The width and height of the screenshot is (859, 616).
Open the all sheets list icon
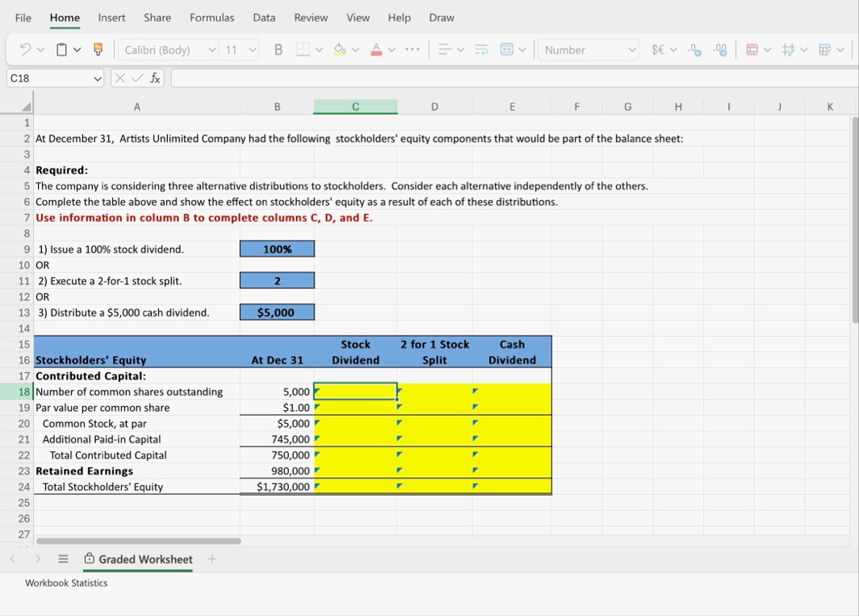tap(63, 559)
